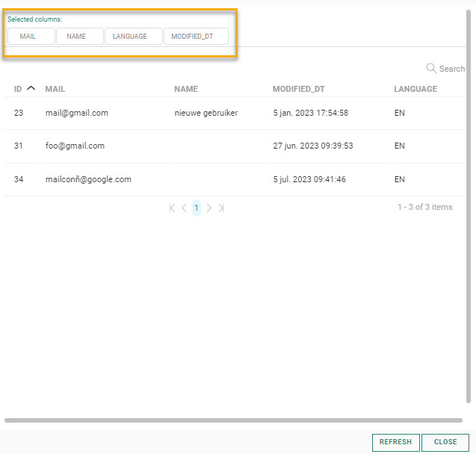Go to previous page arrow
476x454 pixels.
pos(184,208)
